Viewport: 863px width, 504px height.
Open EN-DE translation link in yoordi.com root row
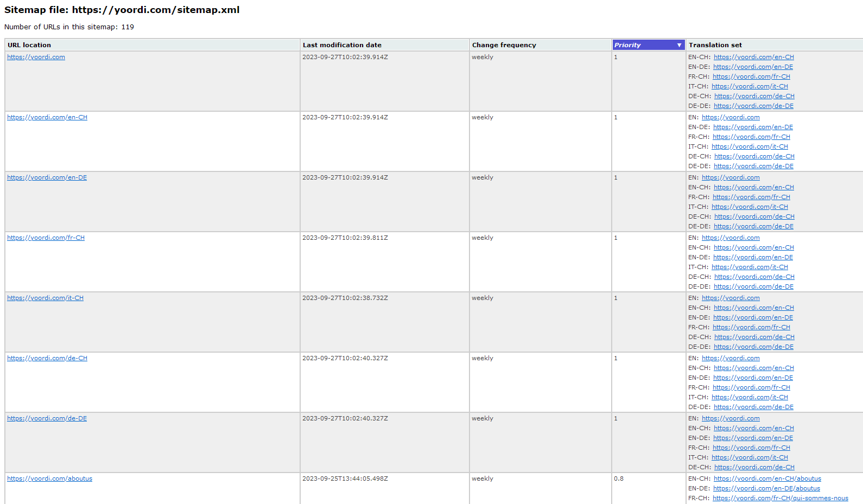(753, 67)
